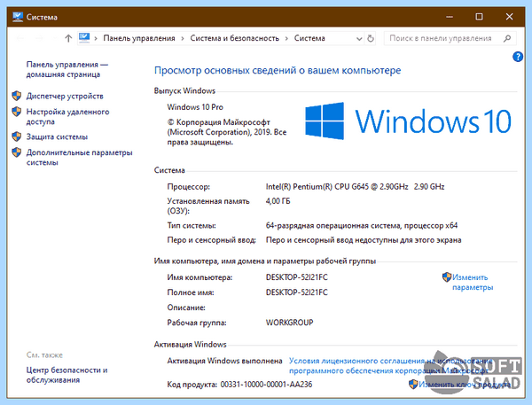Click the shield icon beside Диспетчер устройств
532x405 pixels.
click(17, 96)
